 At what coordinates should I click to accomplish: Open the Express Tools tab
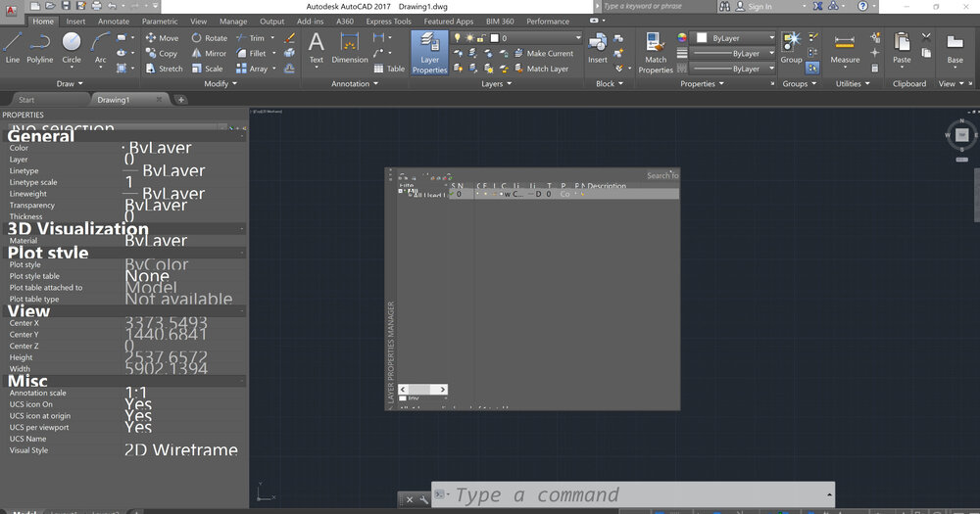pyautogui.click(x=388, y=22)
